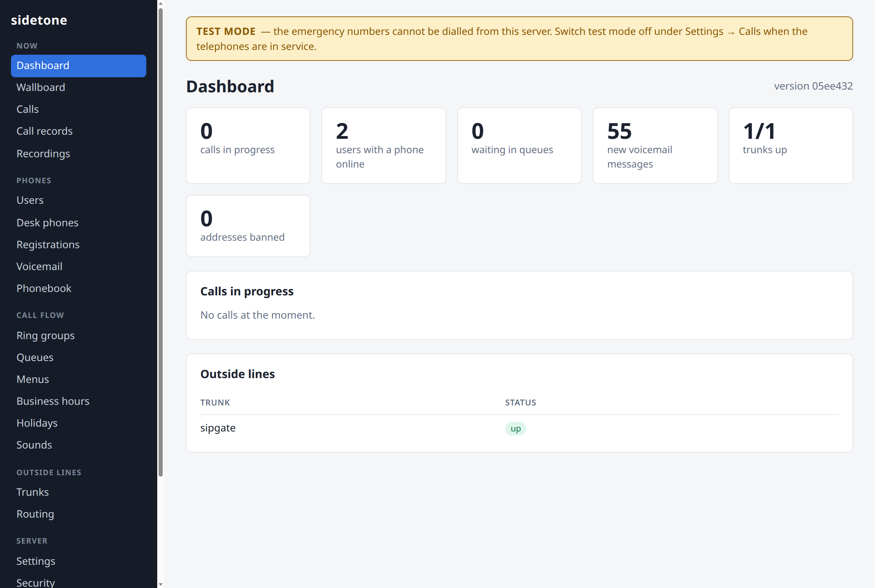Click the Dashboard page heading
Image resolution: width=875 pixels, height=588 pixels.
(x=230, y=86)
